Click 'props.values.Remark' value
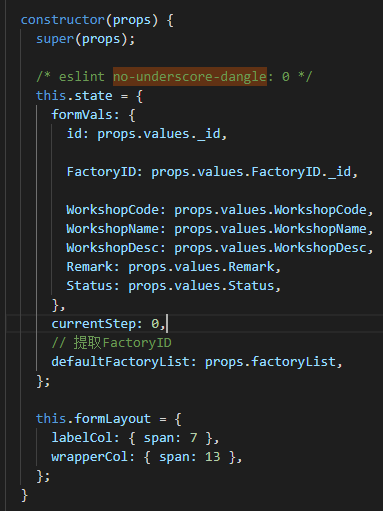The width and height of the screenshot is (383, 511). coord(201,267)
